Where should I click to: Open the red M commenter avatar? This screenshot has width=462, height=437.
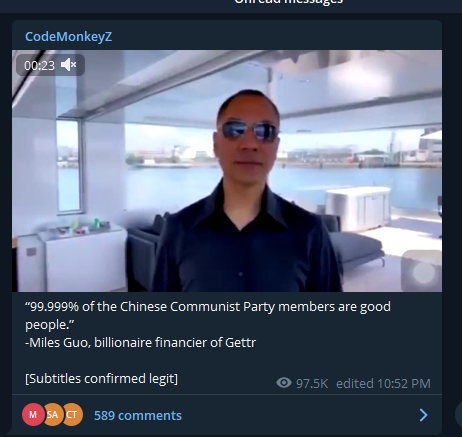tap(33, 414)
